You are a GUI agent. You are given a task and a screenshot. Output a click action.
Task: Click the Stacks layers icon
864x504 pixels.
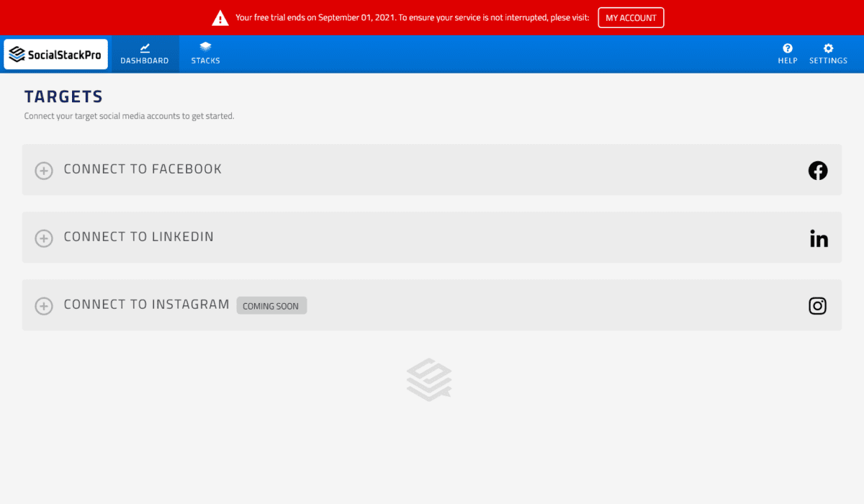205,48
